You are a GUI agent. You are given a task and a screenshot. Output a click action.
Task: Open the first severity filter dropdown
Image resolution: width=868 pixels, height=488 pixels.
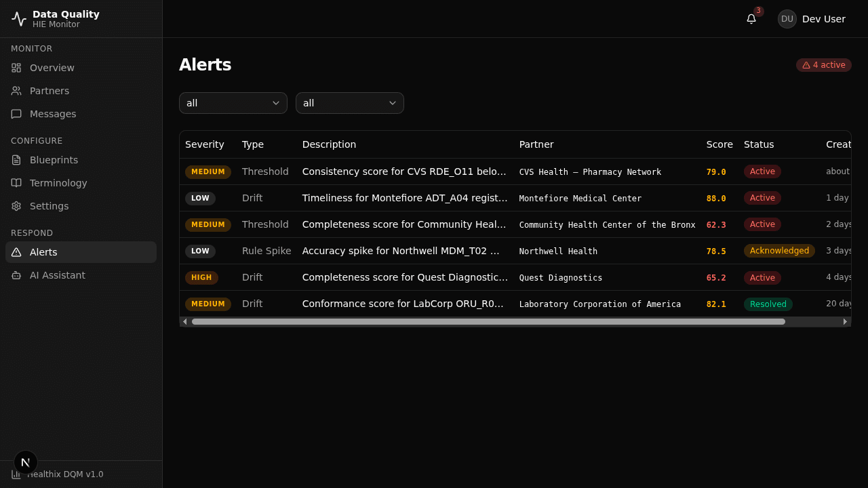pyautogui.click(x=233, y=103)
